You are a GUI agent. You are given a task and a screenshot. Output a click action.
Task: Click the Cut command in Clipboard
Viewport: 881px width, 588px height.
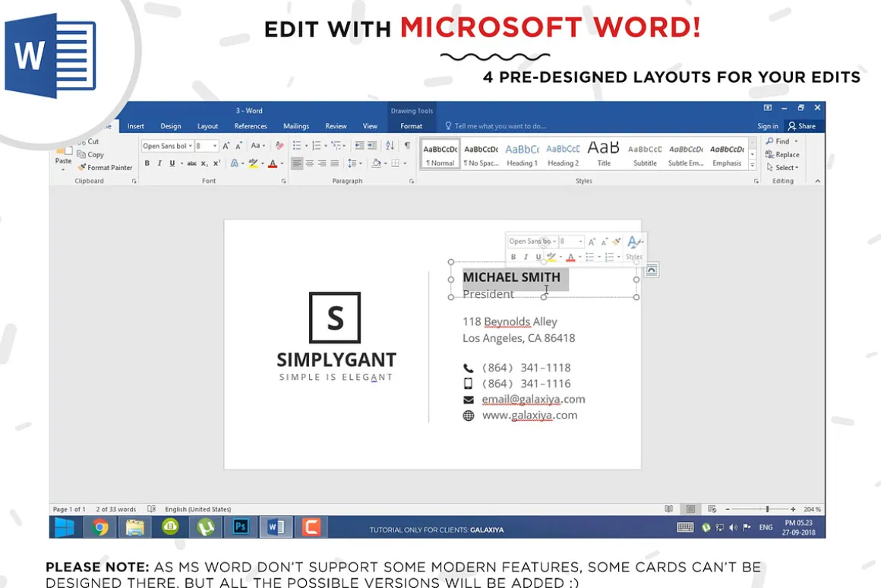[x=87, y=141]
